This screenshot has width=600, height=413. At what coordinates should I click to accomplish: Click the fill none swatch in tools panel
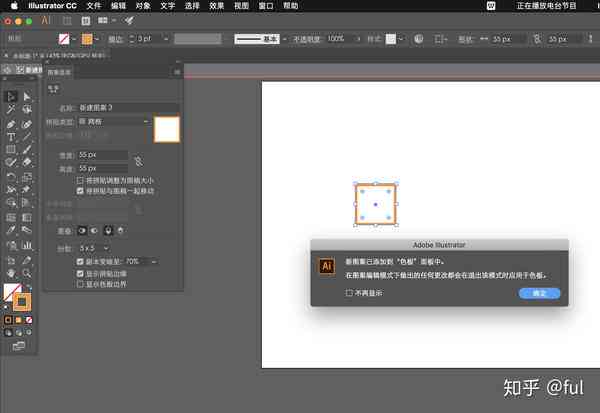[11, 292]
